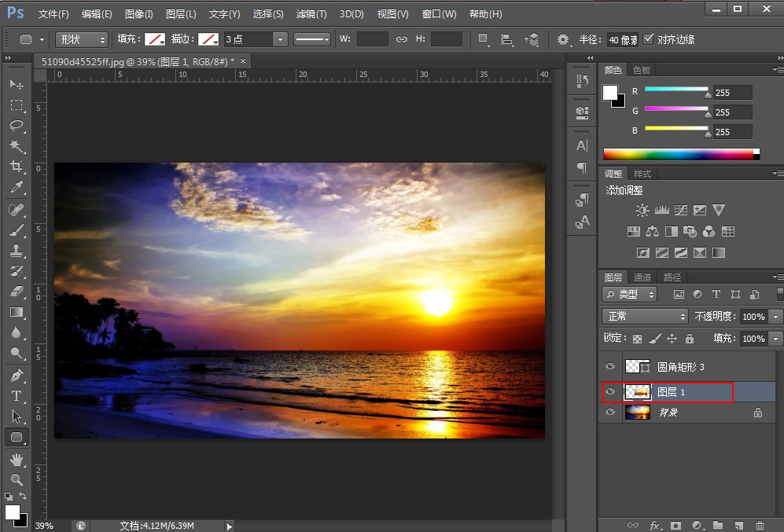Select the 圆角矩形 3 layer

689,367
